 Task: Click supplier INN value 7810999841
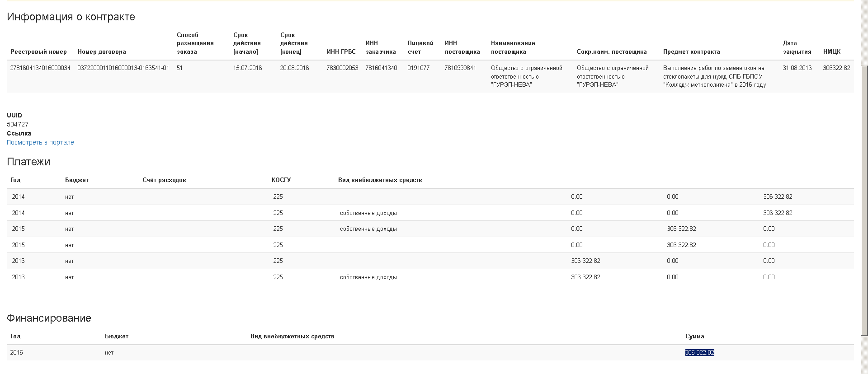tap(460, 68)
